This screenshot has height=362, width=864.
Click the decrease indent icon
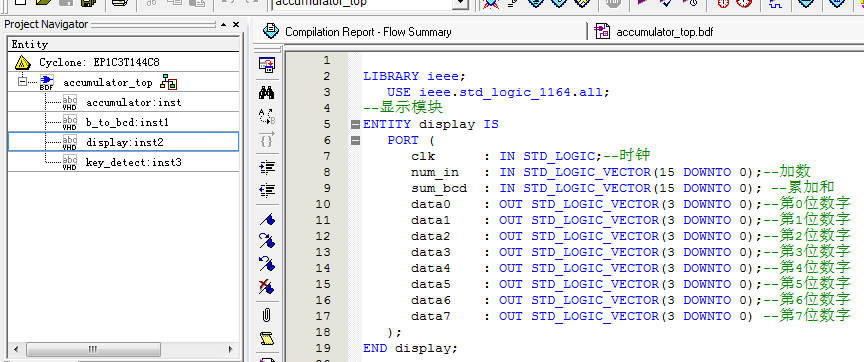pyautogui.click(x=267, y=191)
